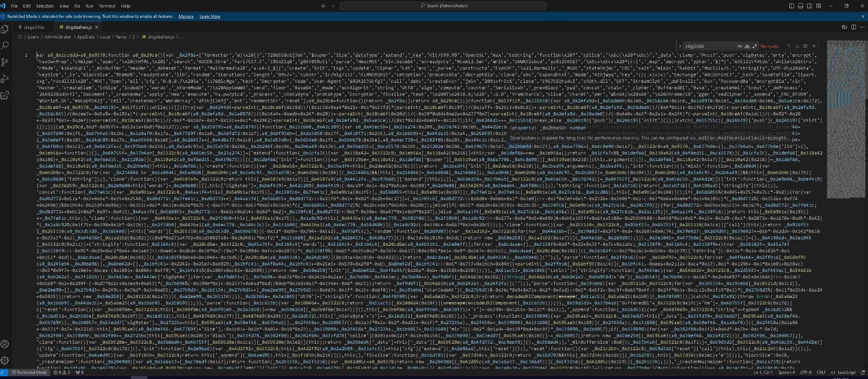The image size is (868, 379).
Task: Close the Restricted Mode banner
Action: 863,16
